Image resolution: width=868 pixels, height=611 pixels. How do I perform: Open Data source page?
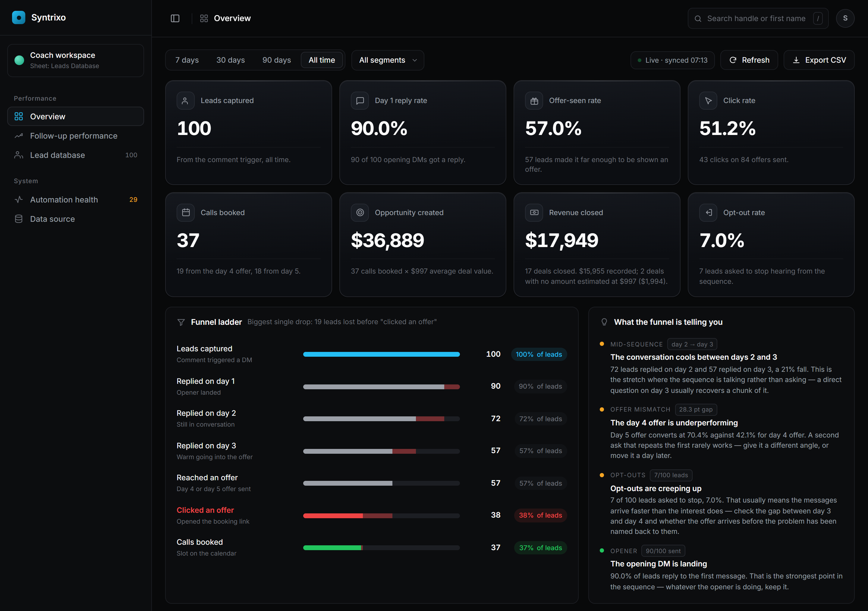(x=76, y=219)
